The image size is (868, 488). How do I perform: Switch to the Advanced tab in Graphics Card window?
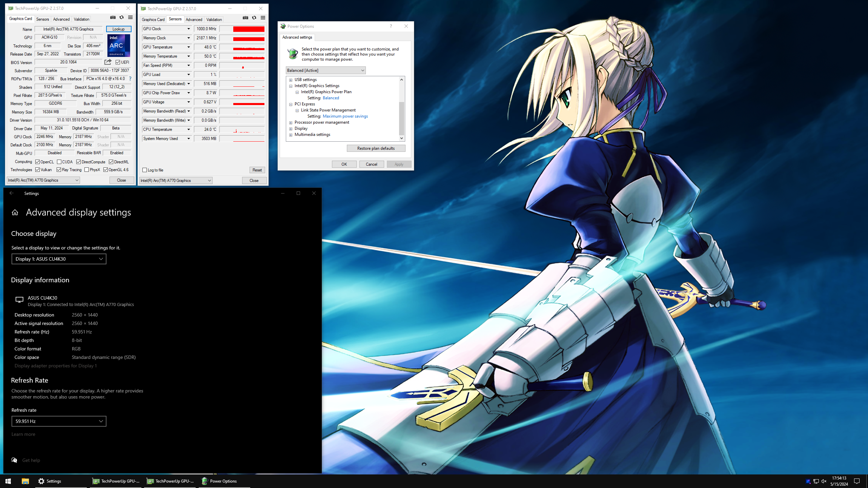pyautogui.click(x=61, y=19)
